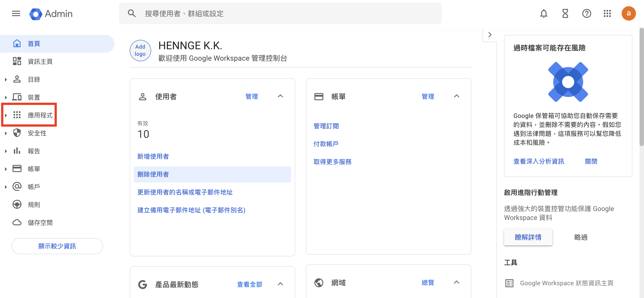Select 首頁 in the sidebar
Image resolution: width=644 pixels, height=298 pixels.
point(57,44)
